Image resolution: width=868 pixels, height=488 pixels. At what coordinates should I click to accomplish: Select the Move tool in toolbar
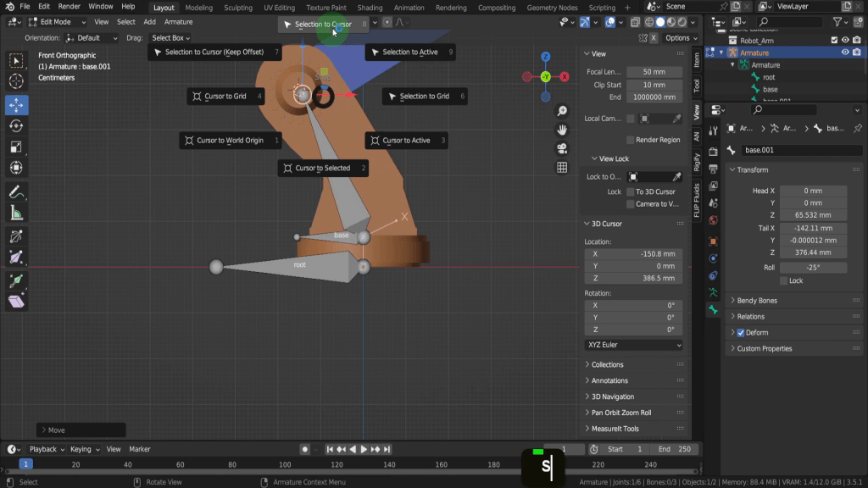pos(16,105)
